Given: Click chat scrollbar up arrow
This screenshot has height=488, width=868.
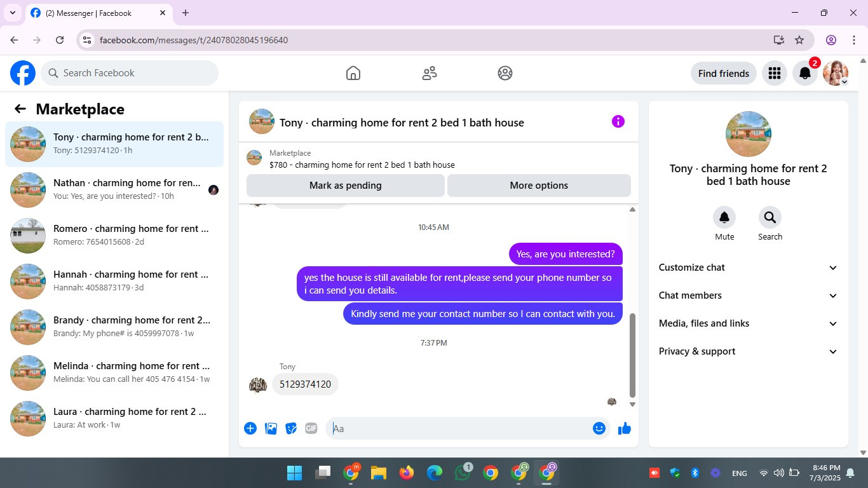Looking at the screenshot, I should click(x=632, y=210).
